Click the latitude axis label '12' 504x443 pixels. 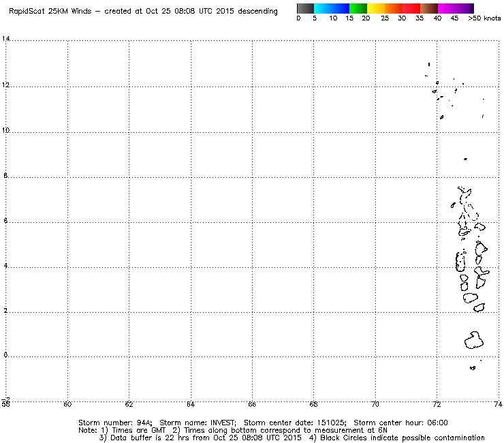pyautogui.click(x=5, y=85)
